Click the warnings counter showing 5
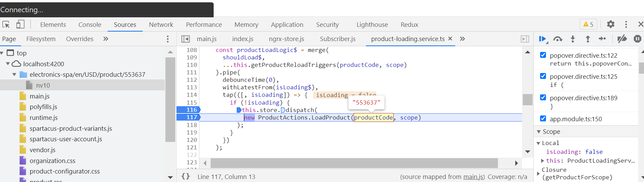 pyautogui.click(x=588, y=24)
